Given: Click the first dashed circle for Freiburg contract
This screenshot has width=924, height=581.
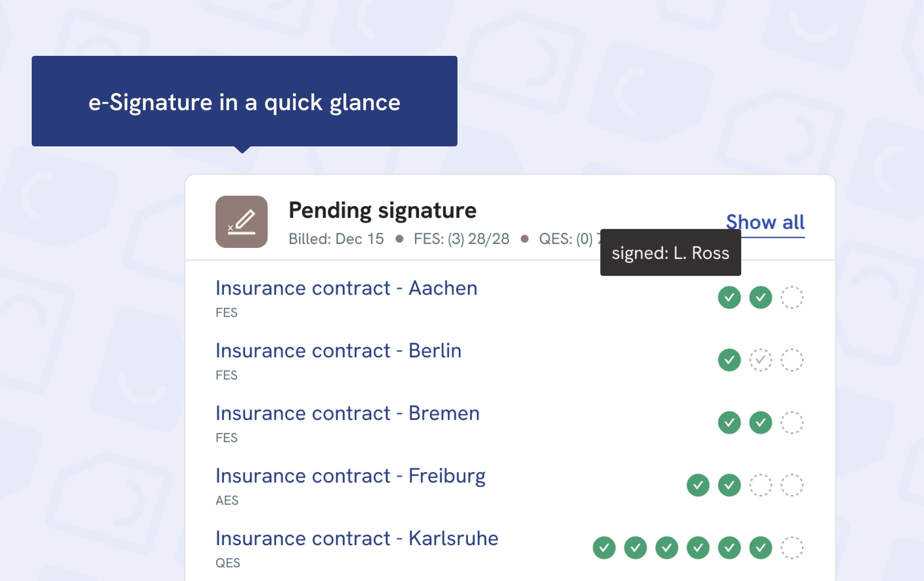Looking at the screenshot, I should point(760,486).
